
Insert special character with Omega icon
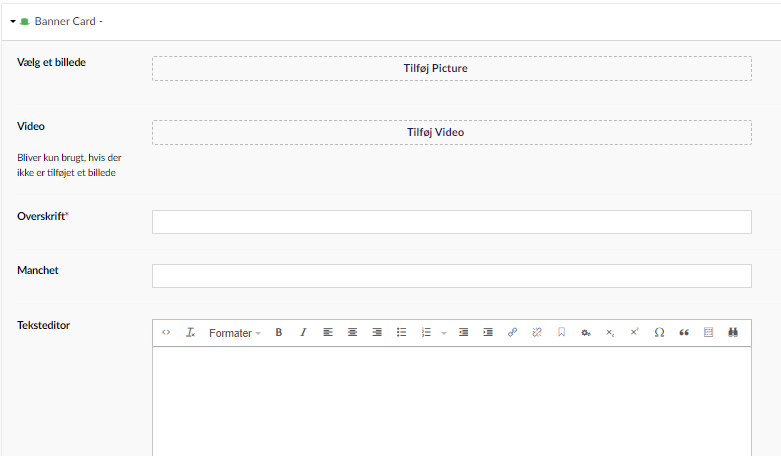coord(659,333)
